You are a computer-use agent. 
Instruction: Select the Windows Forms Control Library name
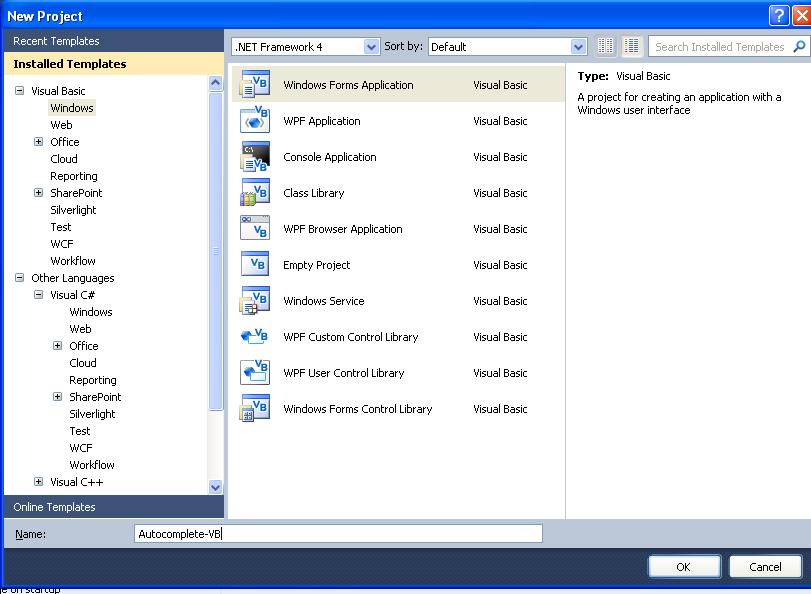click(x=357, y=409)
